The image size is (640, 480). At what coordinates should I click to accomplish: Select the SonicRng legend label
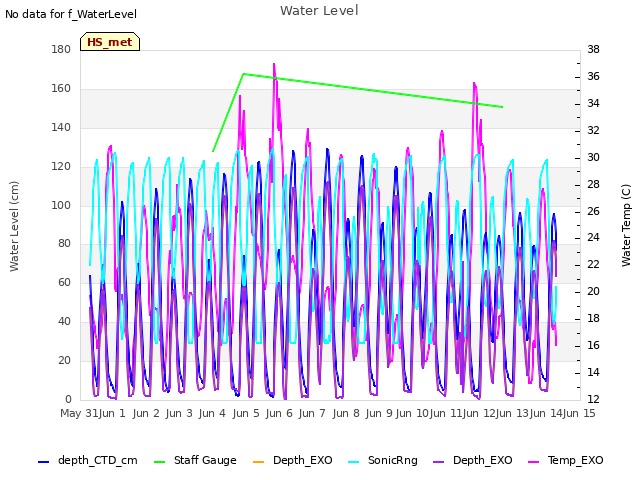point(393,460)
